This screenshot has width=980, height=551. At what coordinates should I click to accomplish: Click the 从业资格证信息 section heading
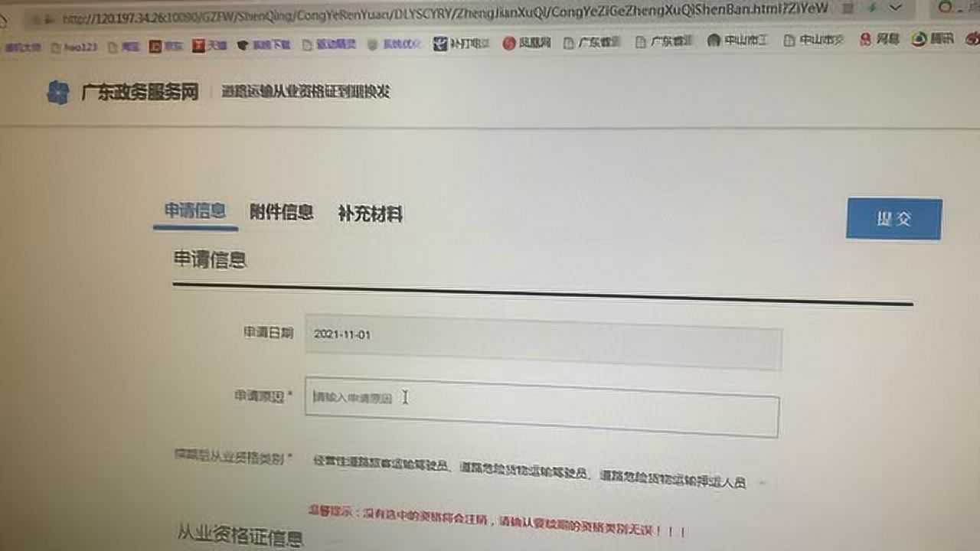(x=240, y=536)
